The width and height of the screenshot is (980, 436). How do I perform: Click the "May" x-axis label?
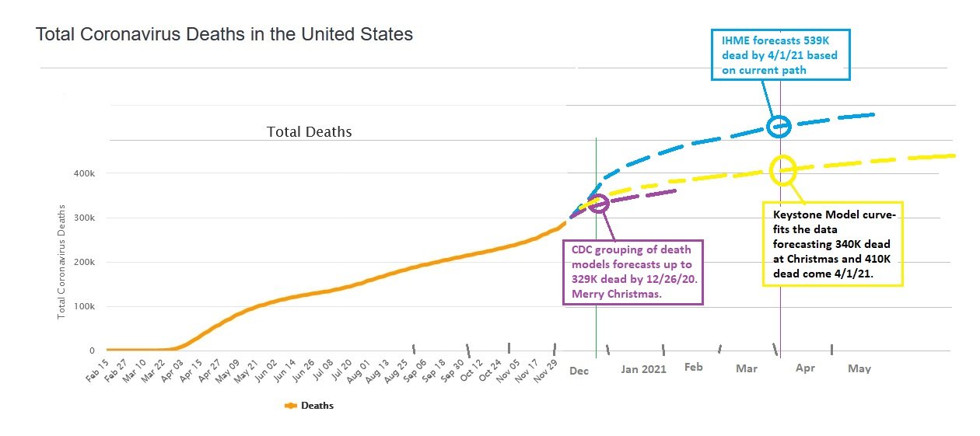(x=859, y=368)
